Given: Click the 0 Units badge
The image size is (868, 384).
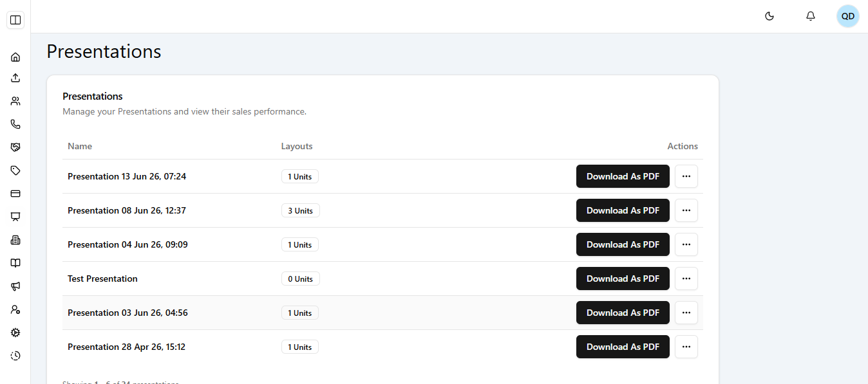Looking at the screenshot, I should [x=301, y=279].
